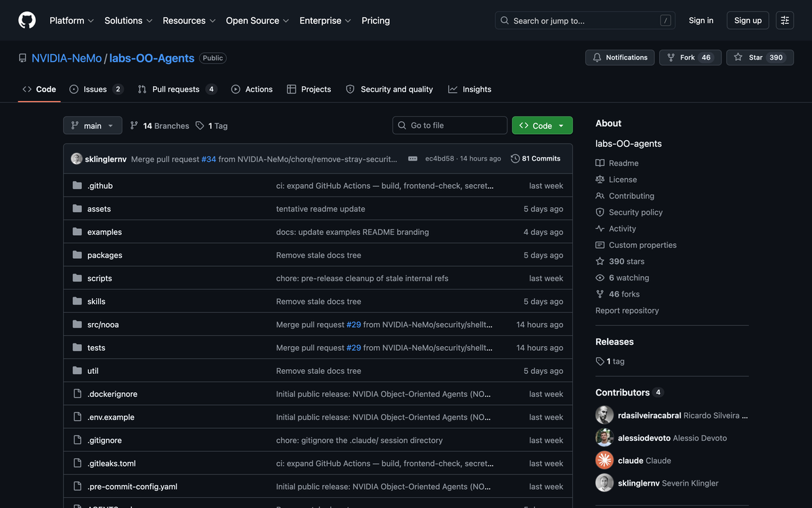This screenshot has width=812, height=508.
Task: Expand the commit message ellipsis button
Action: [x=413, y=158]
